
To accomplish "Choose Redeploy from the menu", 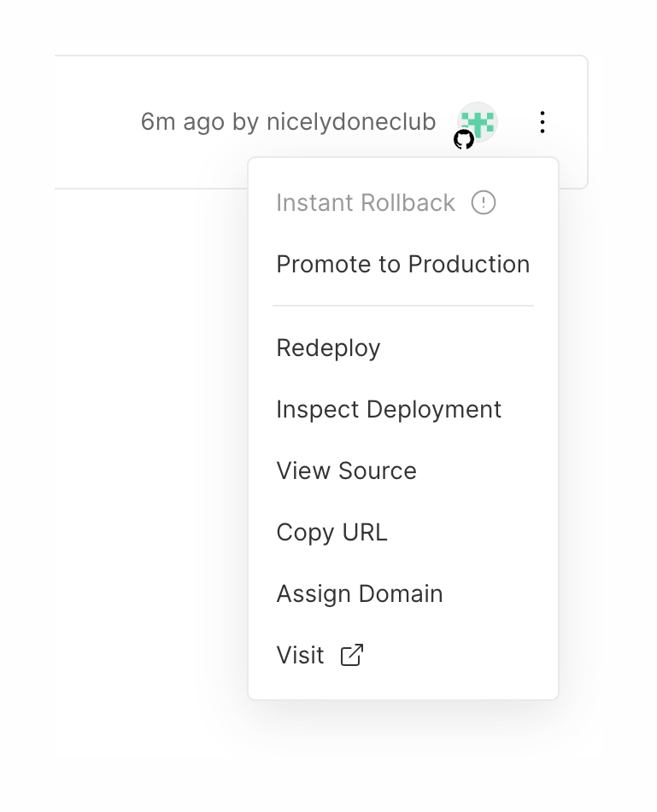I will pos(327,348).
